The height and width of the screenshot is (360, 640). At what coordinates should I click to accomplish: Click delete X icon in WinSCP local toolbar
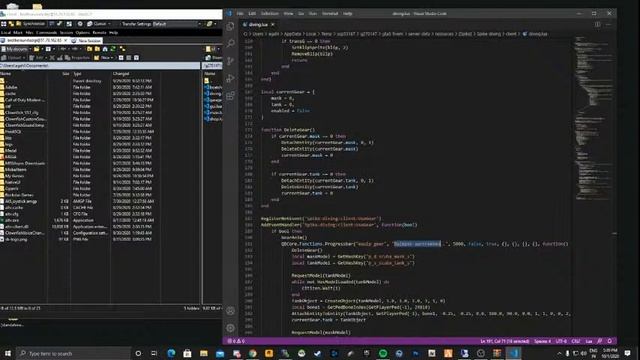[x=52, y=58]
